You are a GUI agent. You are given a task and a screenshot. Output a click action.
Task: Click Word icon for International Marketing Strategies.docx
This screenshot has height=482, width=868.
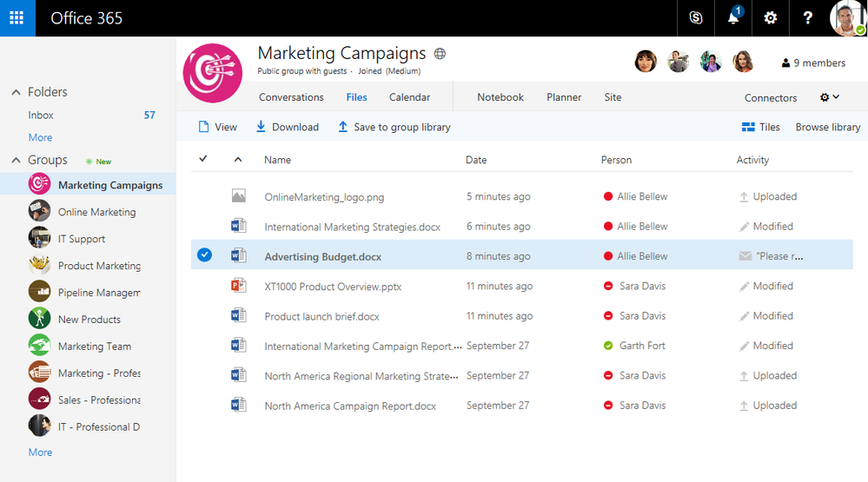pos(239,225)
